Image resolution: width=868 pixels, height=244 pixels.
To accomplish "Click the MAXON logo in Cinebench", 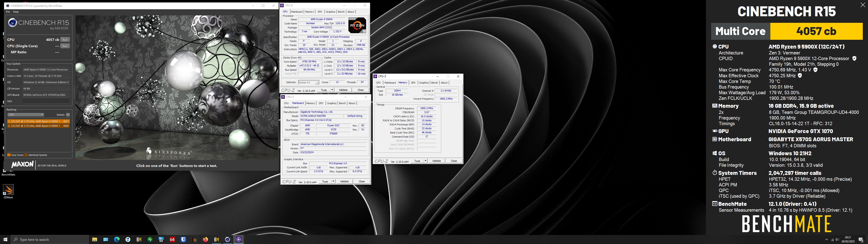I will [23, 165].
